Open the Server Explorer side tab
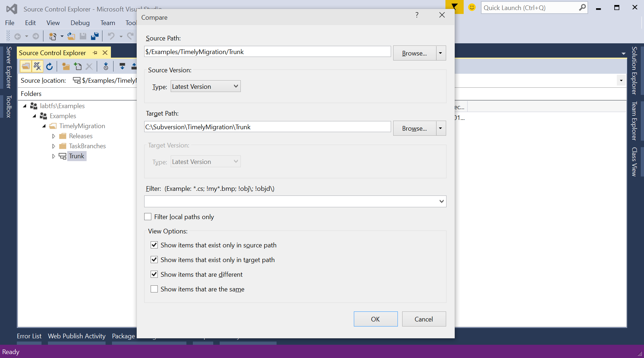The height and width of the screenshot is (358, 644). (9, 67)
